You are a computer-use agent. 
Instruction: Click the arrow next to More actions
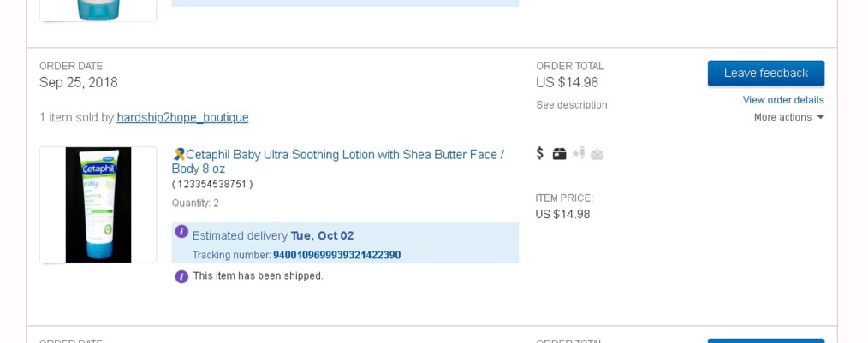[x=820, y=117]
